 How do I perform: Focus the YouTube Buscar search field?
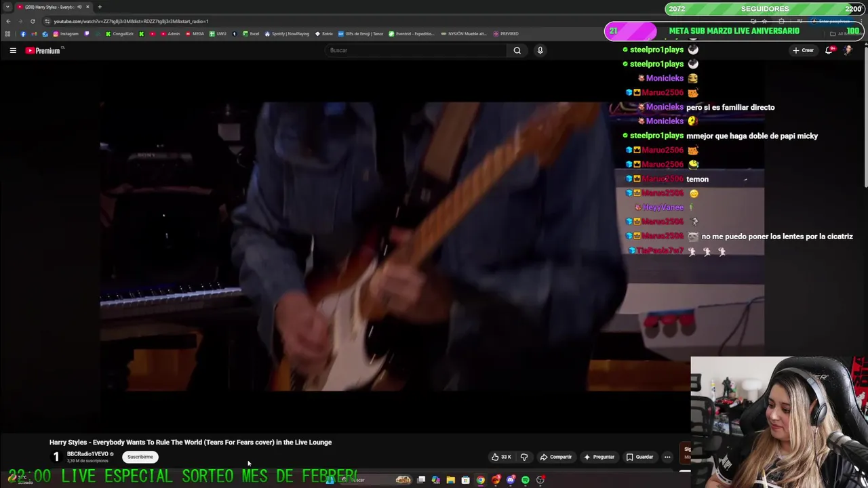point(415,50)
